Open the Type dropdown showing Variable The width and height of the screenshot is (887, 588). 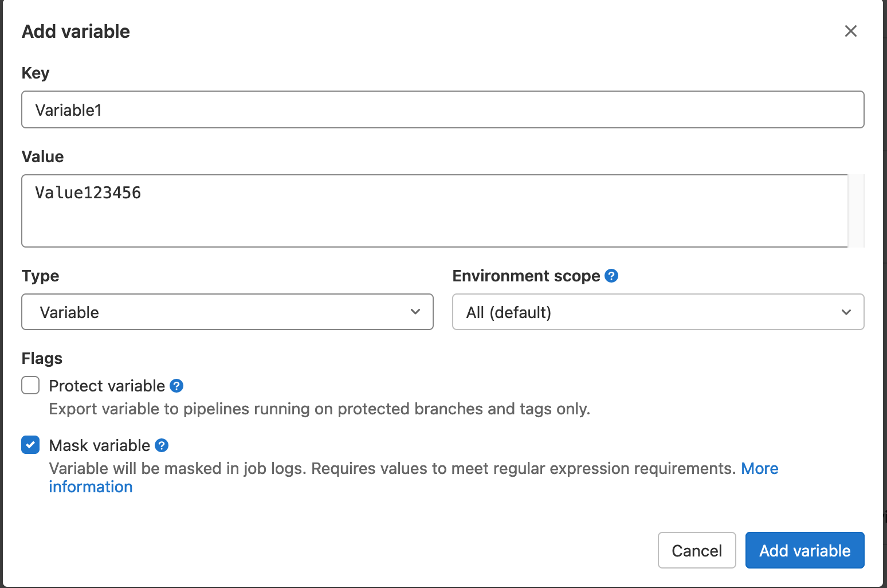tap(227, 312)
